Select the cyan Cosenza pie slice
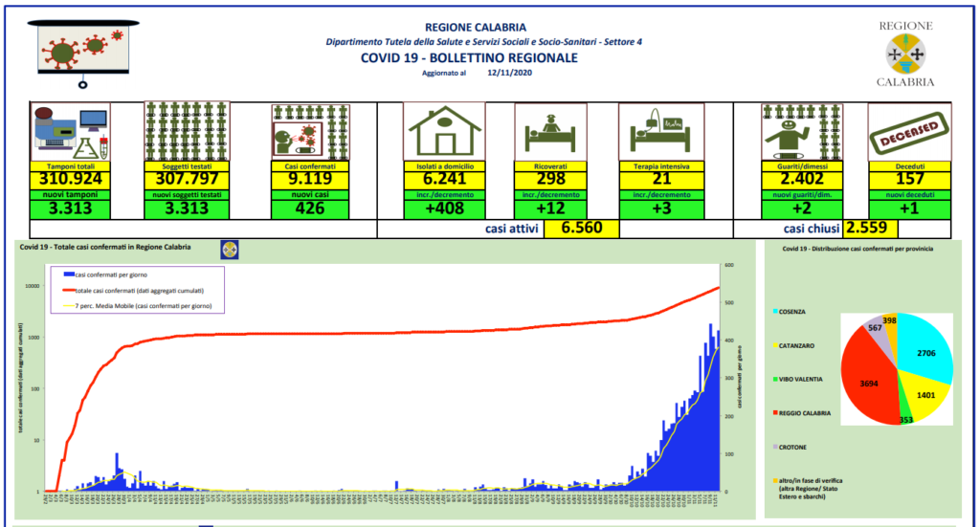The image size is (980, 527). (x=924, y=349)
